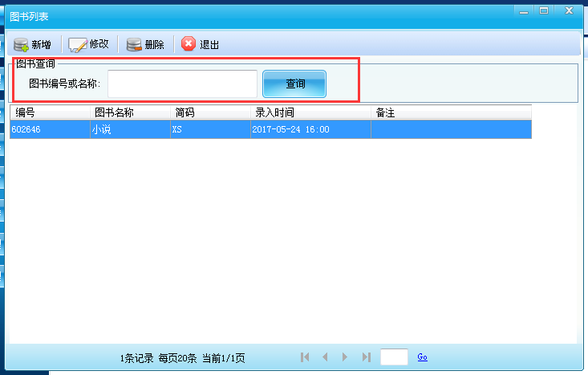
Task: Focus the 图书编号或名称 search field
Action: click(x=183, y=84)
